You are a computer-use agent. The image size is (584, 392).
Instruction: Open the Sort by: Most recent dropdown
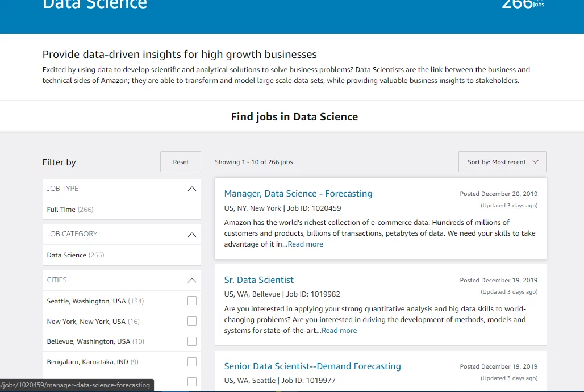[x=502, y=162]
